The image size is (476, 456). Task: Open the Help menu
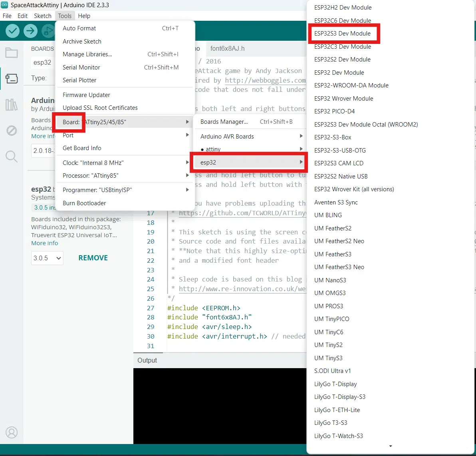pyautogui.click(x=84, y=16)
